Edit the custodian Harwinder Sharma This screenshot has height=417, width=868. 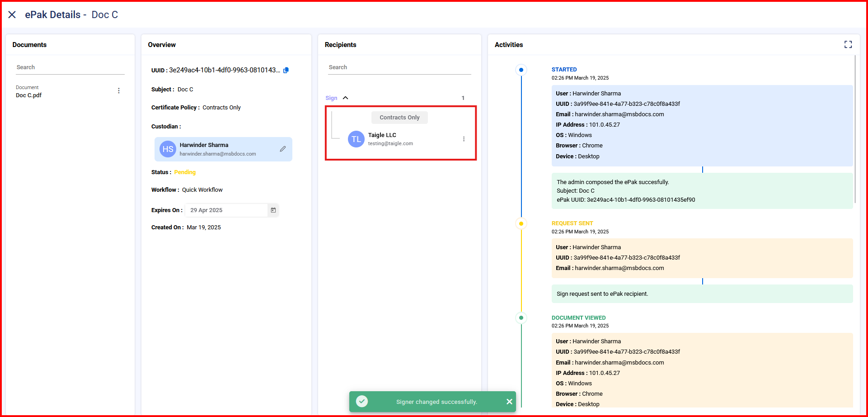click(282, 149)
